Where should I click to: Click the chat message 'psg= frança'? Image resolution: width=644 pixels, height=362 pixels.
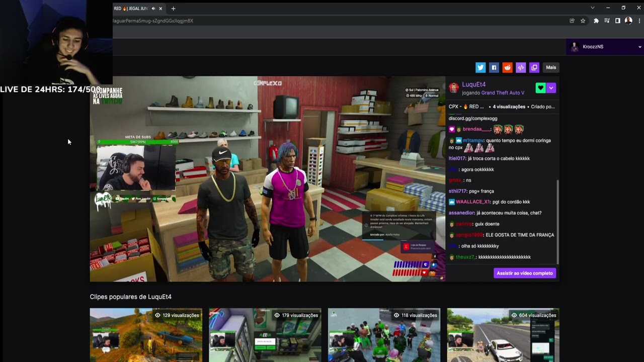[x=481, y=192]
